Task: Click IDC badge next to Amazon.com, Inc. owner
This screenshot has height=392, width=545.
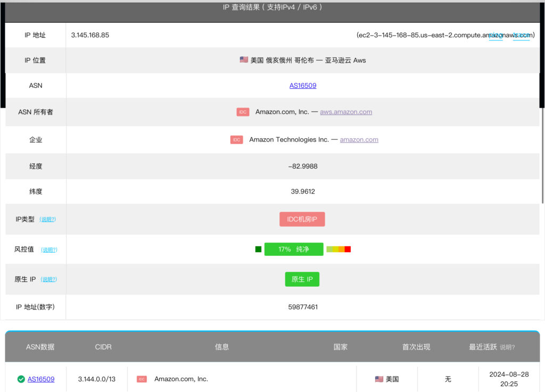Action: (x=243, y=112)
